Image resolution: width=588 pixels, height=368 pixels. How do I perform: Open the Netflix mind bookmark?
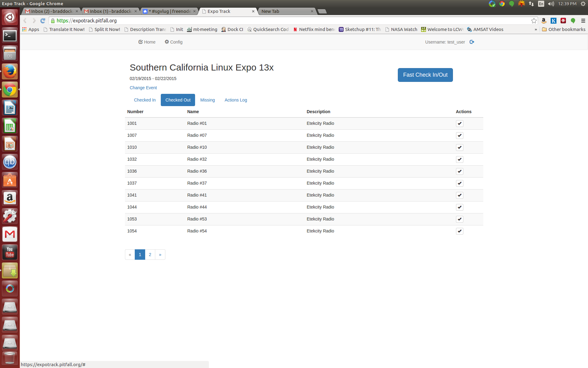[x=314, y=29]
